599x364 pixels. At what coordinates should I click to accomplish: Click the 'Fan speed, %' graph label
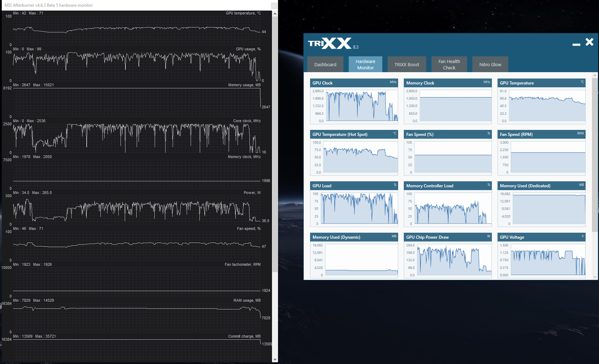249,228
